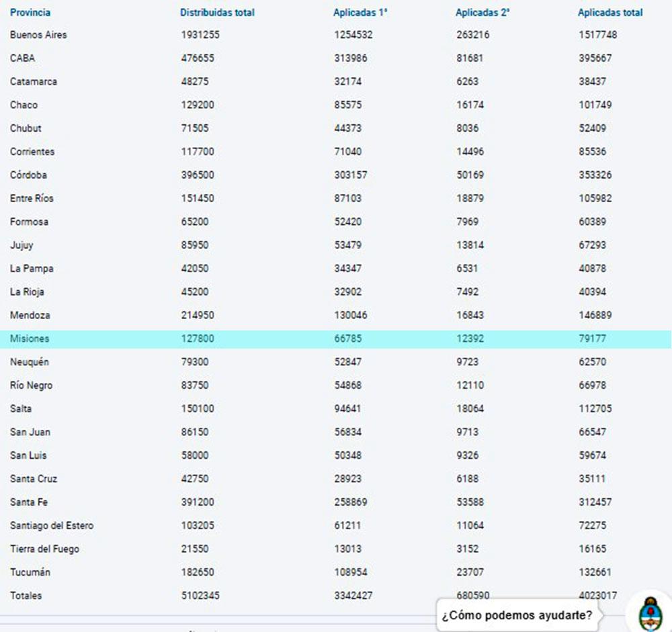Select Entre Ríos first dose value 87103
Screen dimensions: 672x632
[x=347, y=199]
